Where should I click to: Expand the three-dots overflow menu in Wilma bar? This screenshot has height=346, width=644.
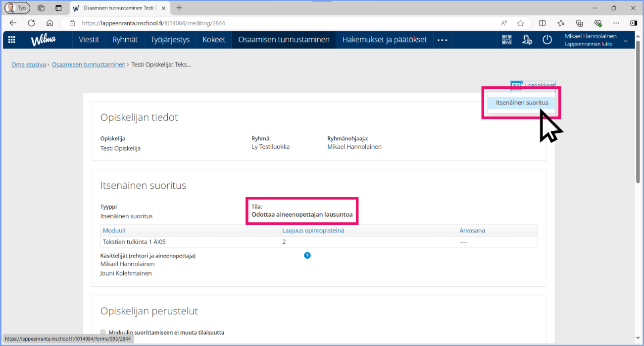pyautogui.click(x=443, y=40)
